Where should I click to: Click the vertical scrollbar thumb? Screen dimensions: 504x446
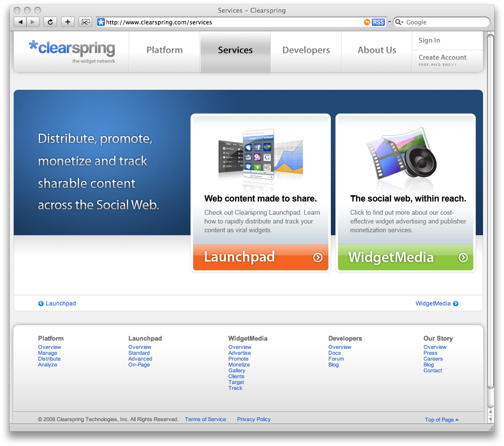(490, 211)
